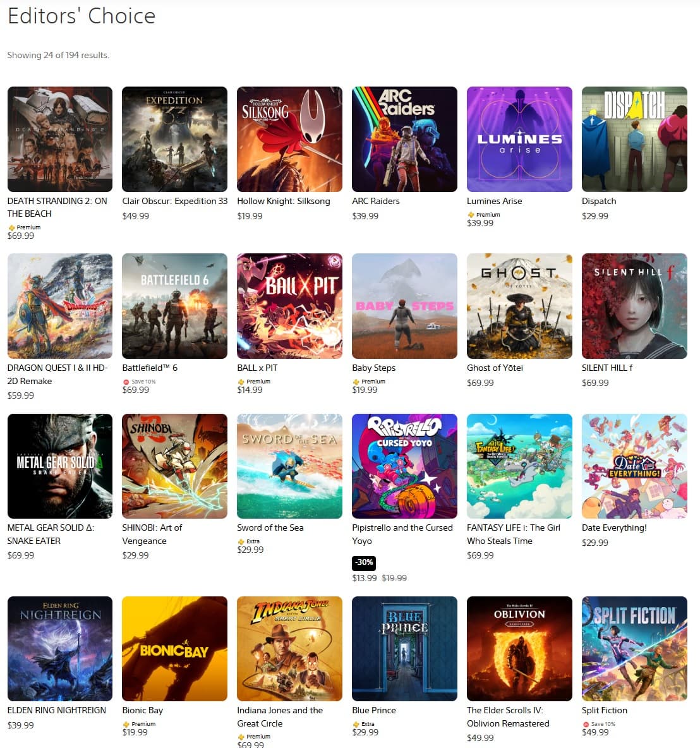The height and width of the screenshot is (748, 700).
Task: Open the Lumines Arise cover image
Action: click(520, 139)
